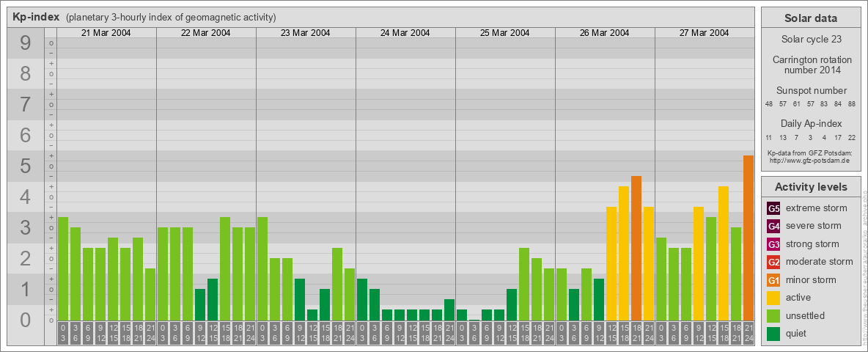Click the 15–18 bar on 25 Mar
This screenshot has width=868, height=352.
pyautogui.click(x=523, y=285)
